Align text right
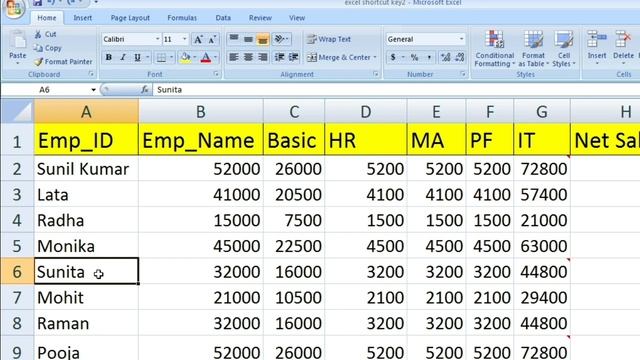The height and width of the screenshot is (360, 640). (x=263, y=57)
